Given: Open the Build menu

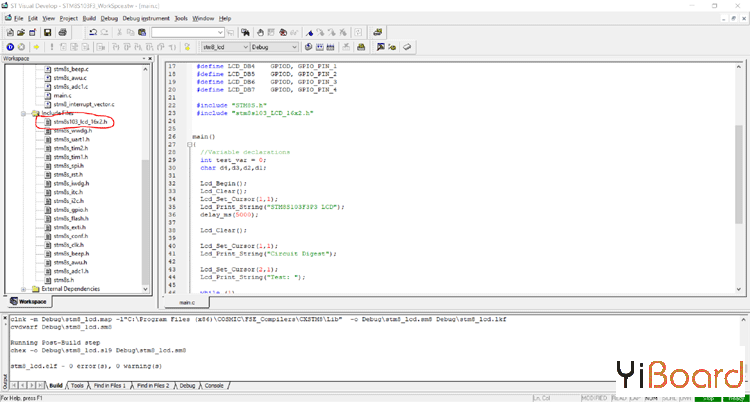Looking at the screenshot, I should (89, 18).
